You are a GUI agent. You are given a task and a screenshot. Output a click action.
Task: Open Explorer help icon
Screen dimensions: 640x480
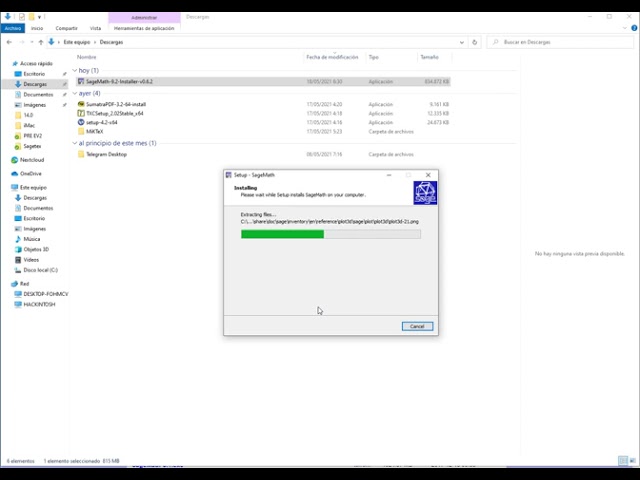coord(634,28)
